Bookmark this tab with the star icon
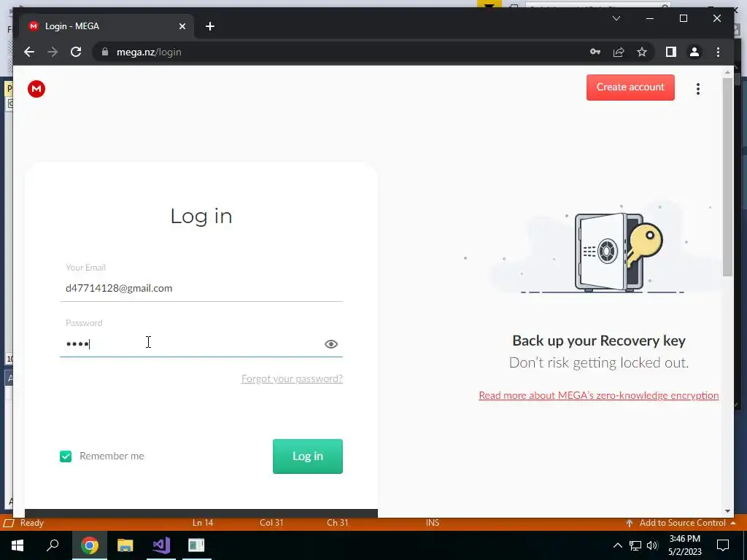Viewport: 747px width, 560px height. pos(642,52)
